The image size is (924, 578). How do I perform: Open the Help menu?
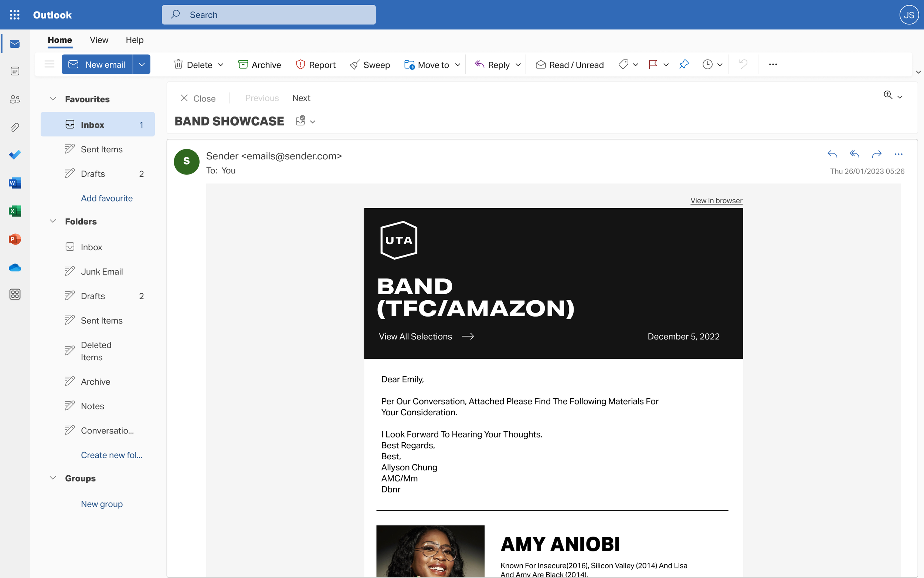(134, 40)
